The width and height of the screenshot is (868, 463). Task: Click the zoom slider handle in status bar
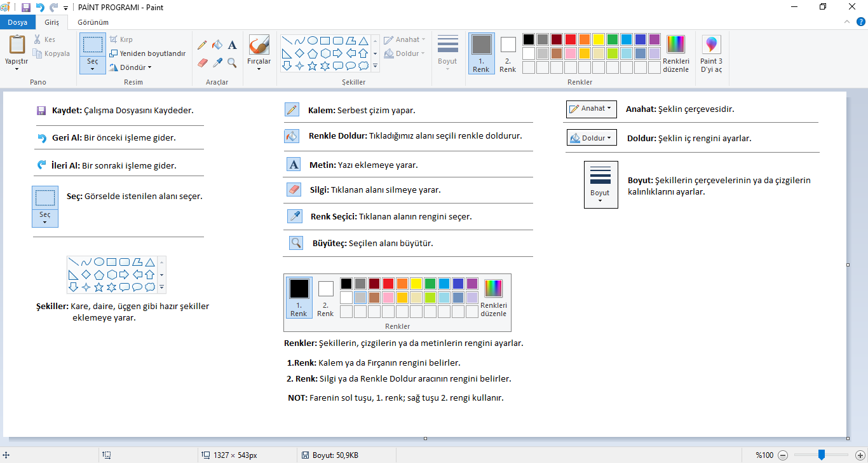(x=821, y=455)
